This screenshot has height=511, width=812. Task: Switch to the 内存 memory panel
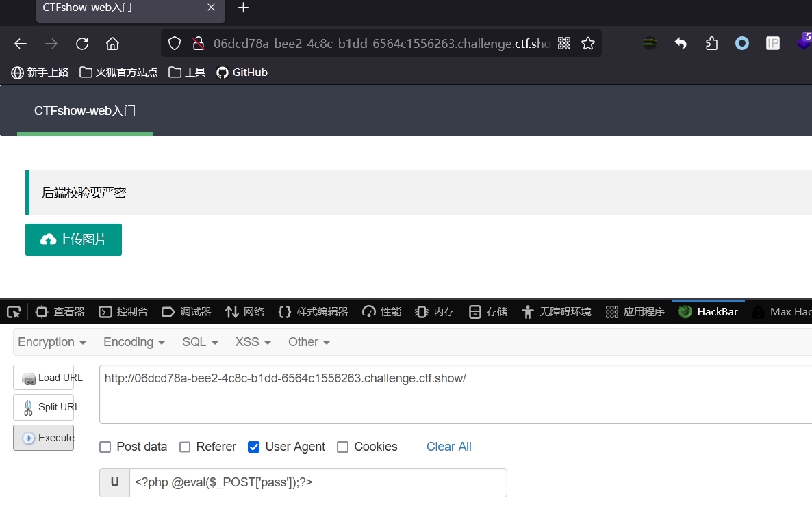pyautogui.click(x=435, y=312)
